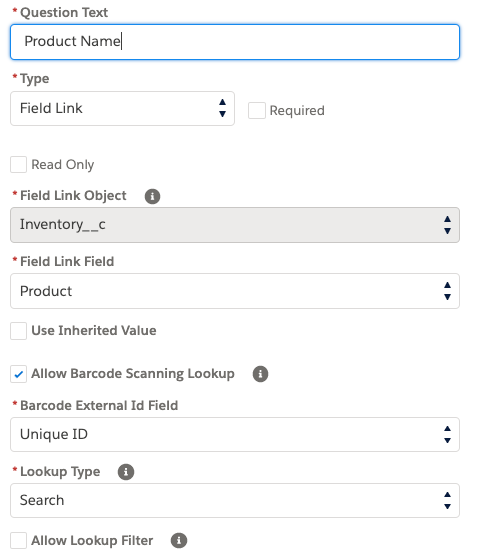The image size is (477, 557).
Task: Focus the Question Text input field
Action: 235,42
